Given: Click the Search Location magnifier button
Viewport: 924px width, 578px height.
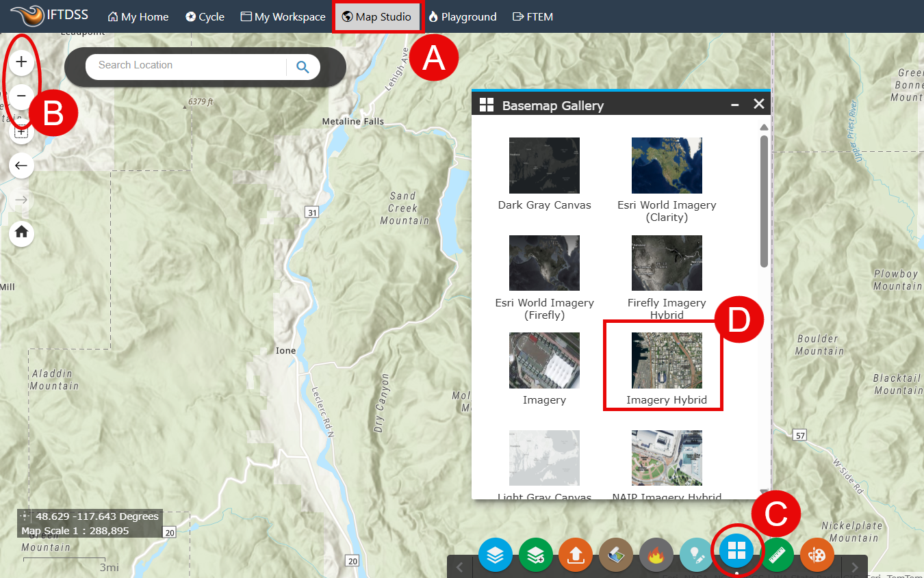Looking at the screenshot, I should tap(302, 66).
